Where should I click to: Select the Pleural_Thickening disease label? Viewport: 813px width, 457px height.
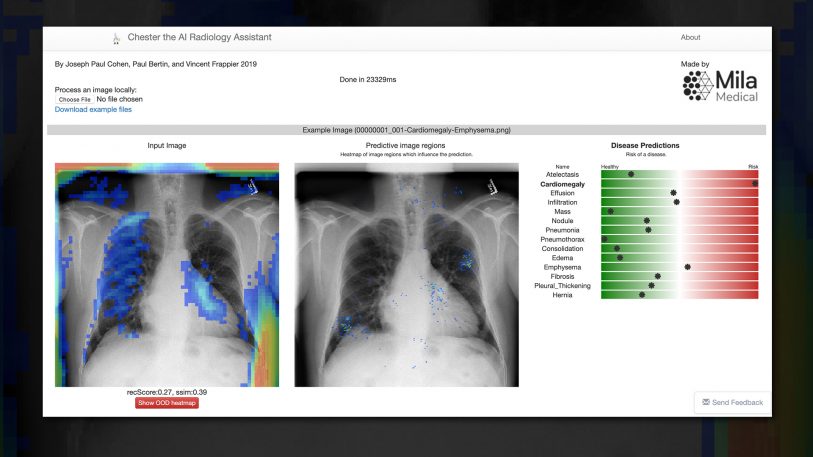point(562,286)
